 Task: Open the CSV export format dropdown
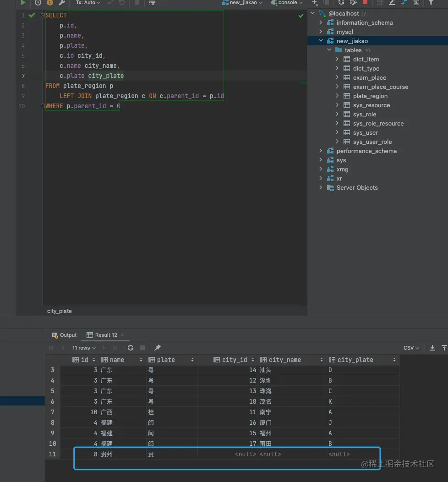click(411, 348)
